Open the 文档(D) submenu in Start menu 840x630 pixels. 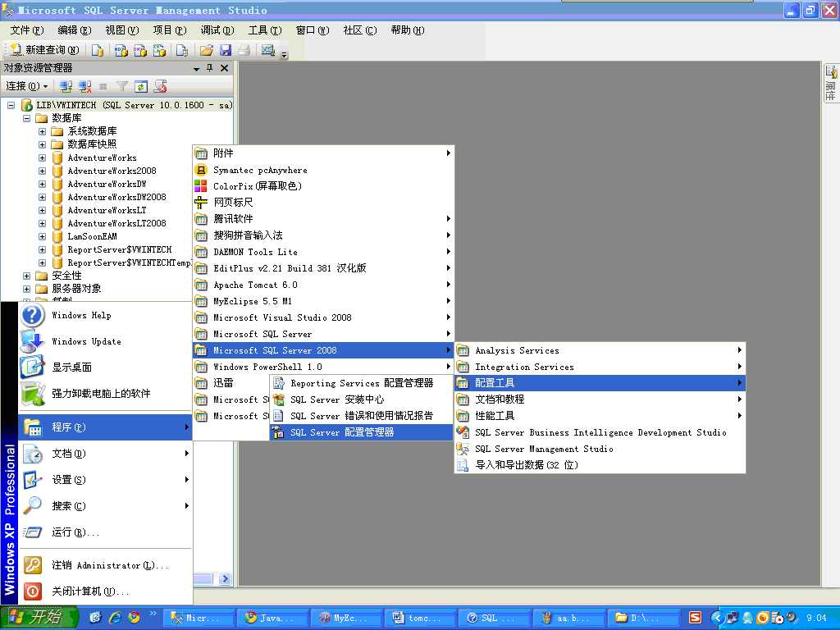point(105,454)
